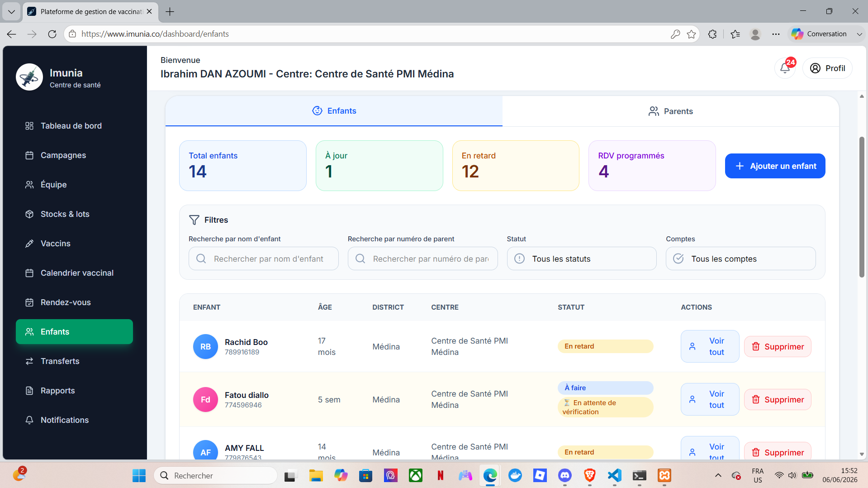
Task: Open browser favorites list icon
Action: [735, 34]
